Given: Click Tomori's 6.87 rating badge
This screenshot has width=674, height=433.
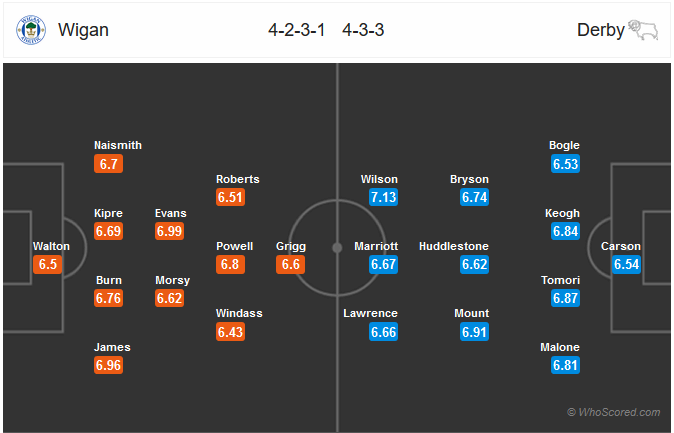Looking at the screenshot, I should click(565, 298).
